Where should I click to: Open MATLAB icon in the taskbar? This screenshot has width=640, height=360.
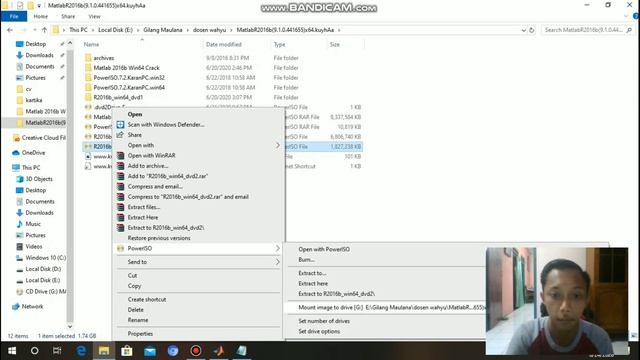219,351
